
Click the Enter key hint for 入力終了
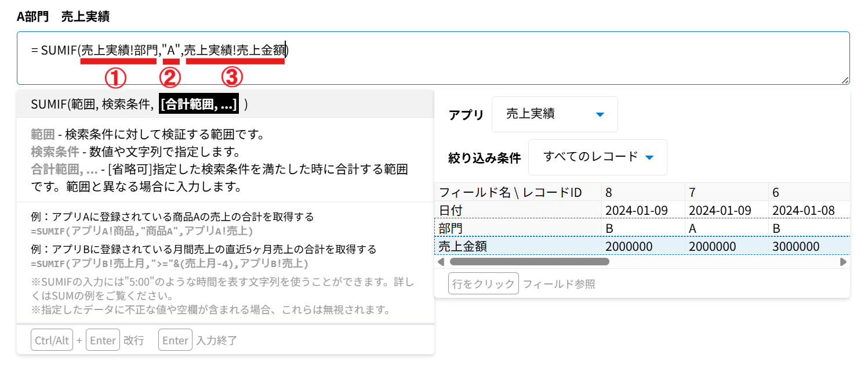coord(175,340)
